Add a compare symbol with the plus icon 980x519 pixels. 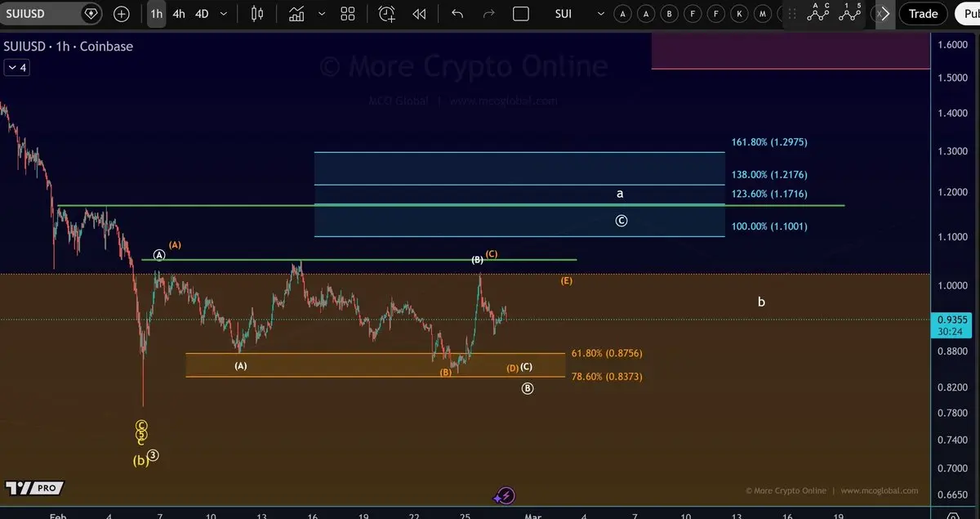pos(122,14)
